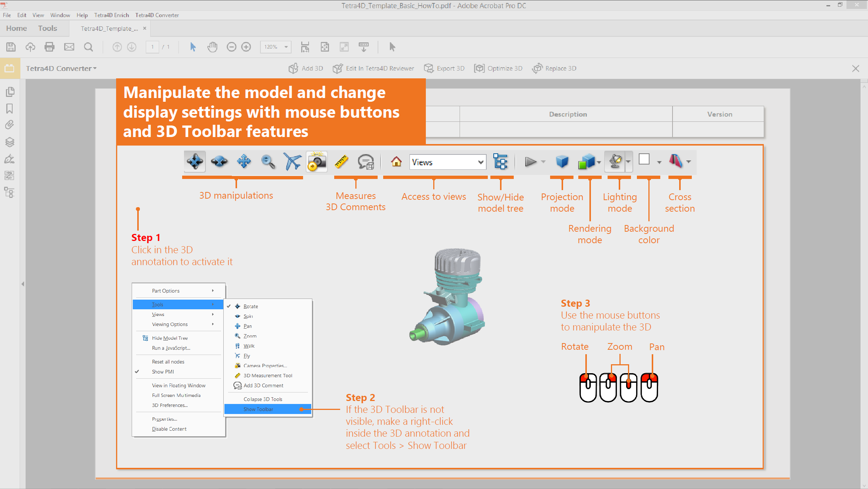Open the magnifier Find text tool
The width and height of the screenshot is (868, 489).
click(x=88, y=47)
